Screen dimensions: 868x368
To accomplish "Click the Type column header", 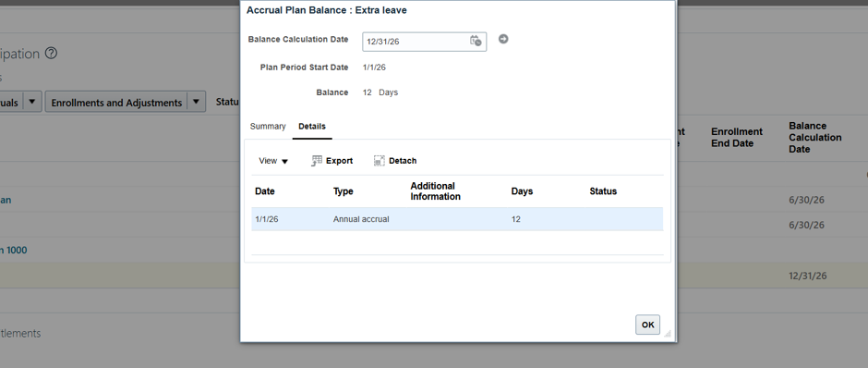I will pyautogui.click(x=344, y=191).
